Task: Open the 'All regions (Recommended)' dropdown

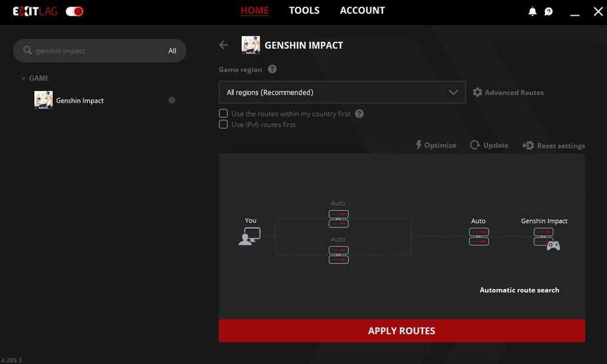Action: point(342,92)
